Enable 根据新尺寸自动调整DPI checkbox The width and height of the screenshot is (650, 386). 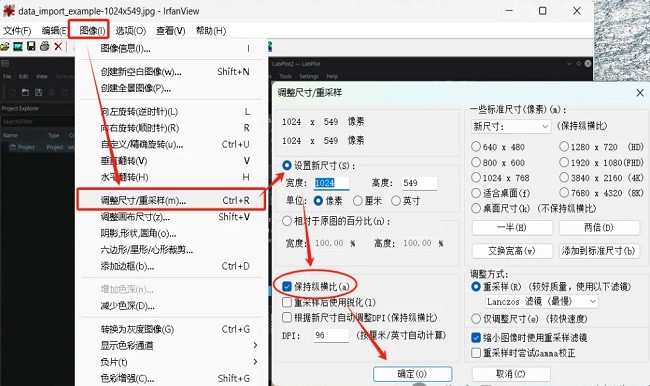(287, 318)
